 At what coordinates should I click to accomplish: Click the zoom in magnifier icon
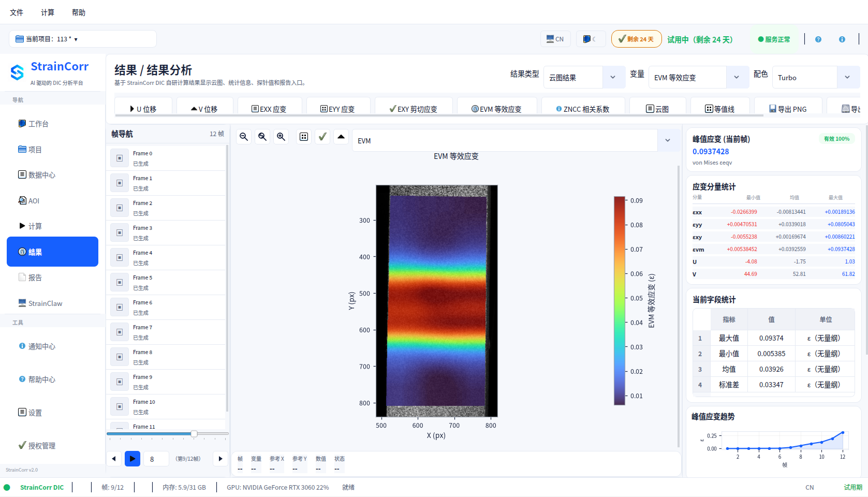pos(281,137)
